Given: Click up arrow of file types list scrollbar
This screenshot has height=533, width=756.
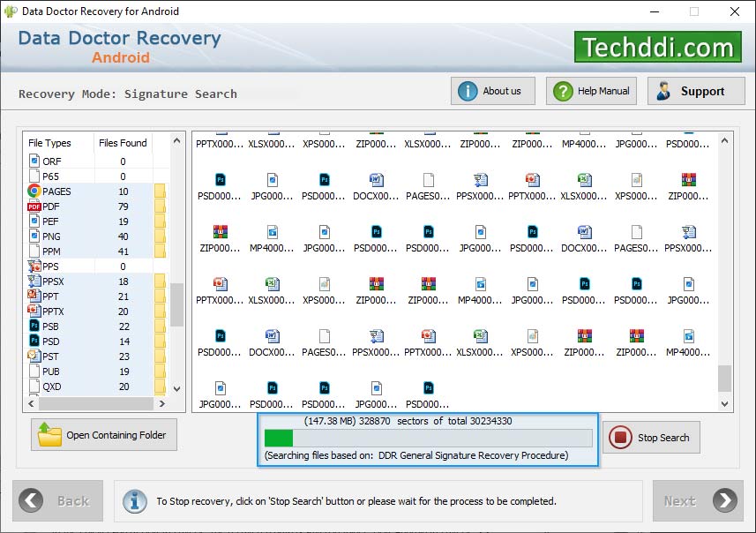Looking at the screenshot, I should pos(177,141).
